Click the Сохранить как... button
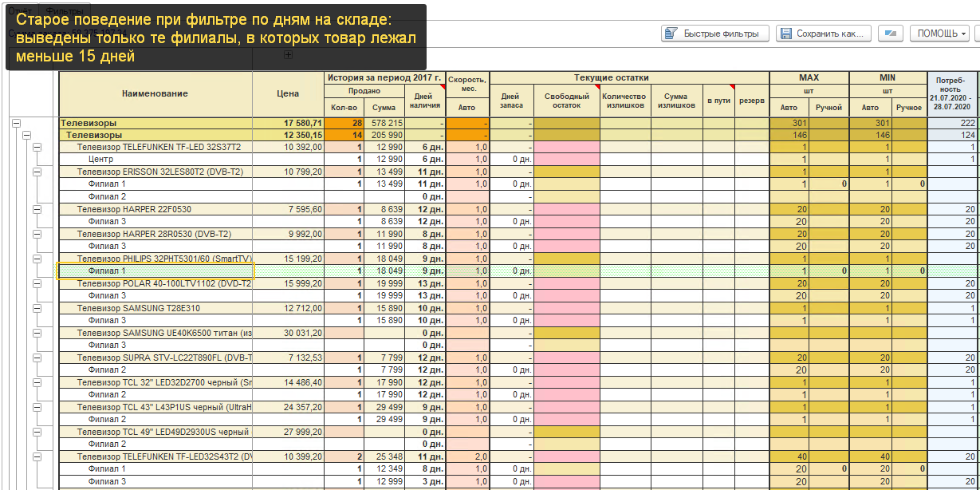Image resolution: width=980 pixels, height=490 pixels. pyautogui.click(x=823, y=34)
